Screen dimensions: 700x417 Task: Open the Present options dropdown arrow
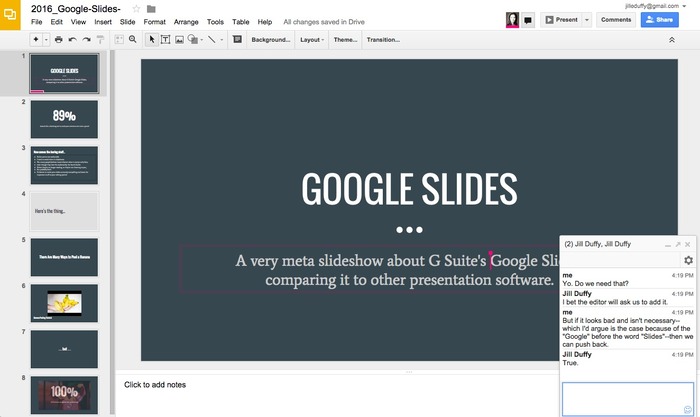point(587,19)
